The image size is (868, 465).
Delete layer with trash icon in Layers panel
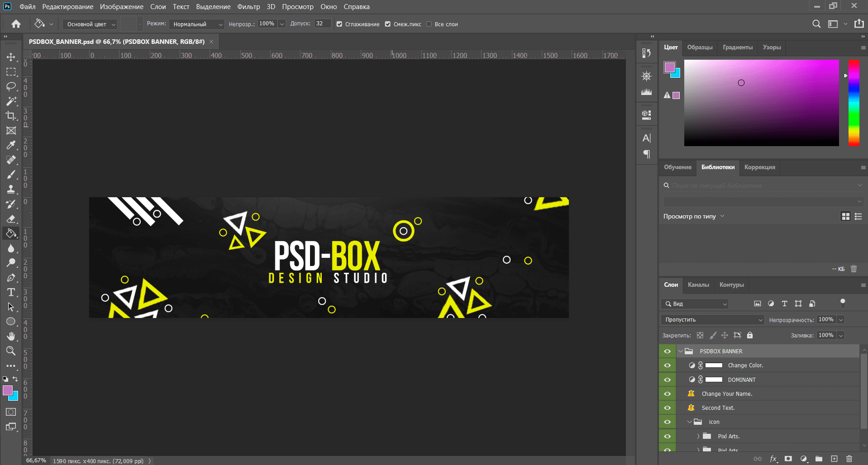pyautogui.click(x=849, y=459)
